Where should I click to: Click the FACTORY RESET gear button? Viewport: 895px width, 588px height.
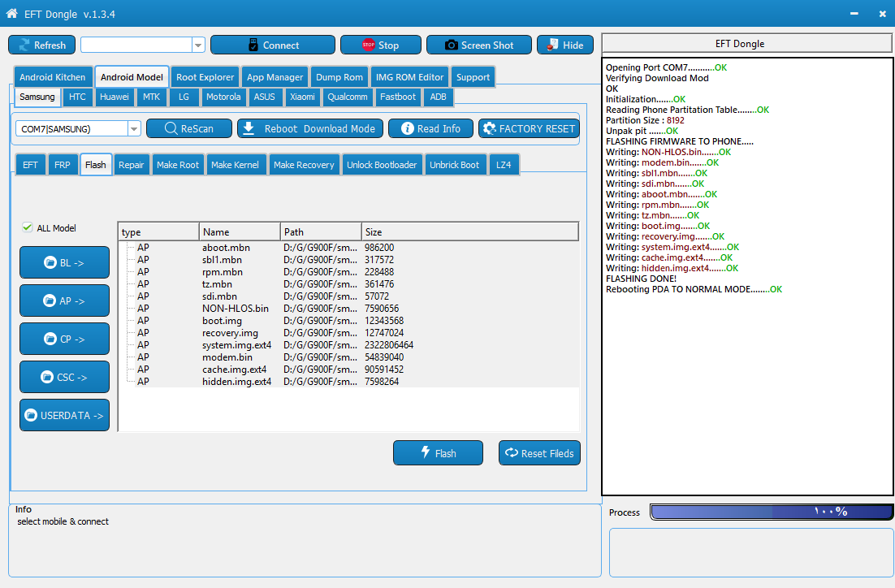click(530, 128)
